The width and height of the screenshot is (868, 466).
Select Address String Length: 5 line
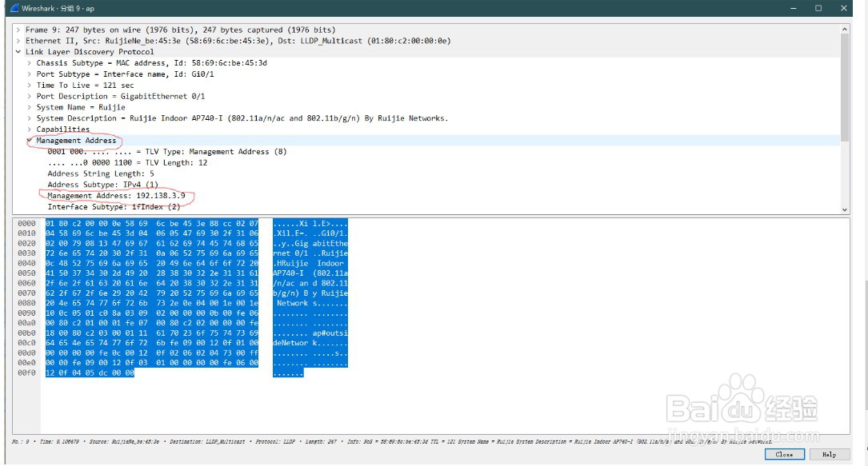click(101, 173)
